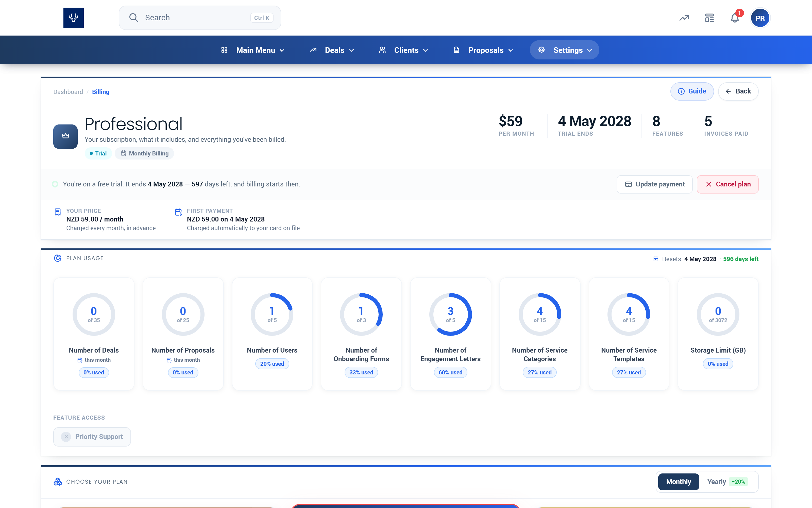Switch plan pricing to Yearly
The width and height of the screenshot is (812, 508).
coord(728,482)
